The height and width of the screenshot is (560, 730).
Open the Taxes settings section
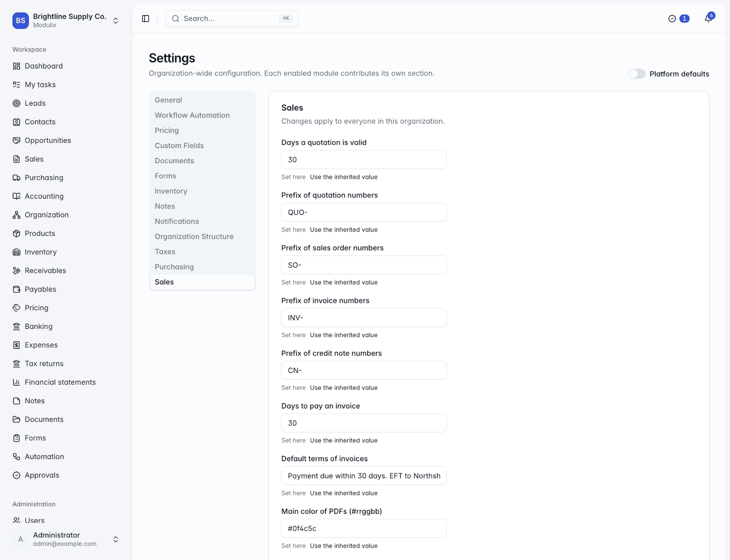click(x=203, y=251)
